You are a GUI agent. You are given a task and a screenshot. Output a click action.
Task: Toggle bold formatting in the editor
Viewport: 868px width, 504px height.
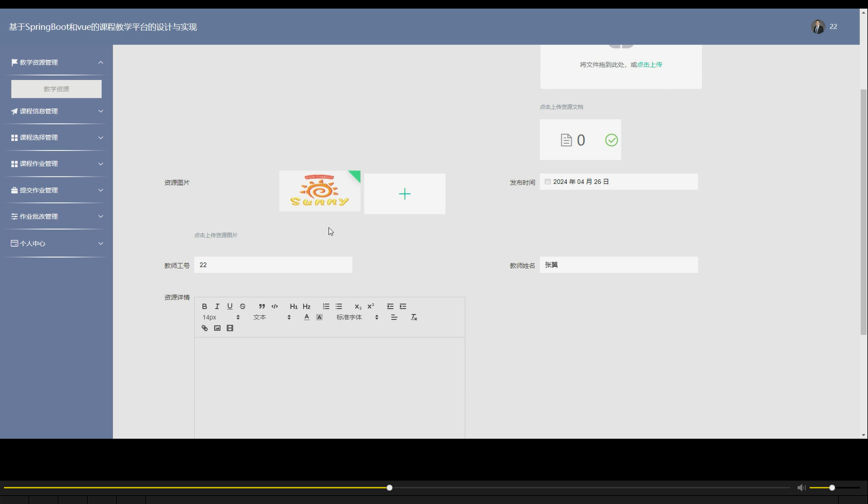(204, 306)
